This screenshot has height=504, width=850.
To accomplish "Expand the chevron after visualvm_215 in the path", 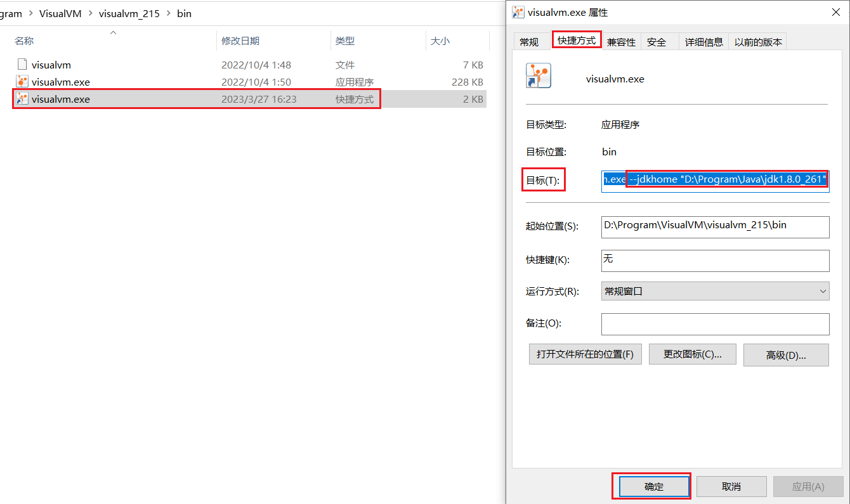I will click(168, 13).
